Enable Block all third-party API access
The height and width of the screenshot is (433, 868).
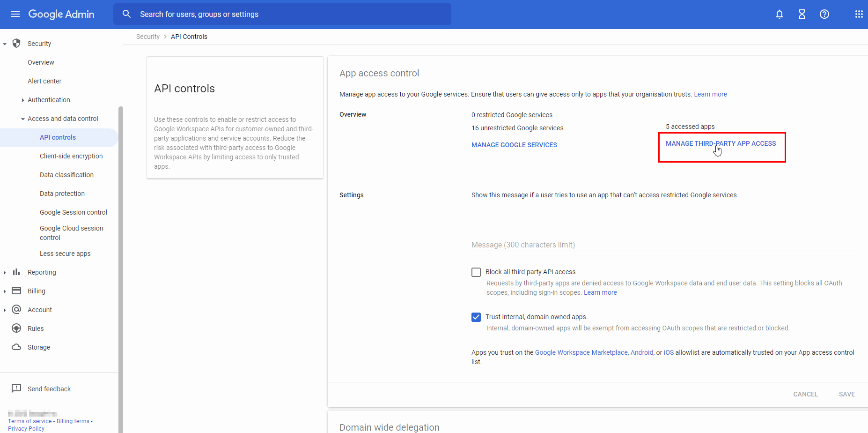(476, 272)
